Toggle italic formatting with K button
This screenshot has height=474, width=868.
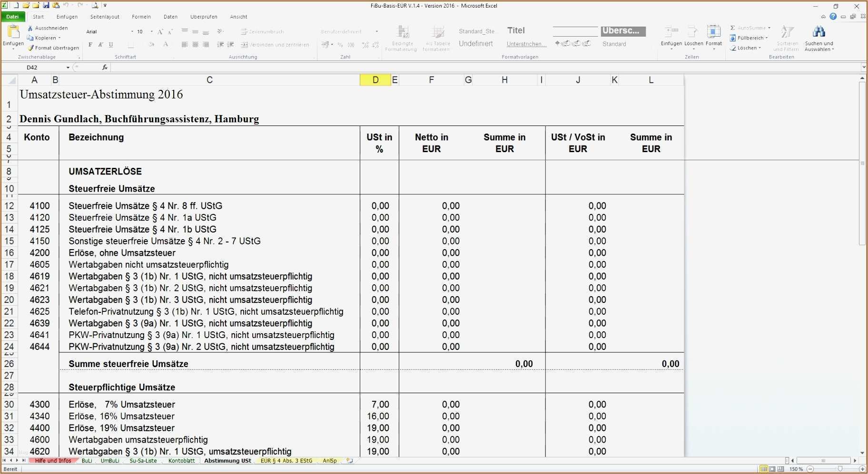(x=100, y=45)
